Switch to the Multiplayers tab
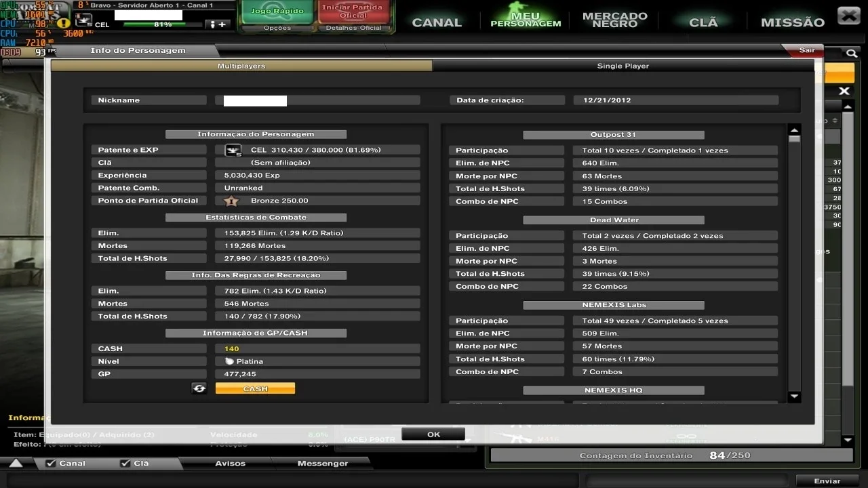This screenshot has width=868, height=488. 241,66
